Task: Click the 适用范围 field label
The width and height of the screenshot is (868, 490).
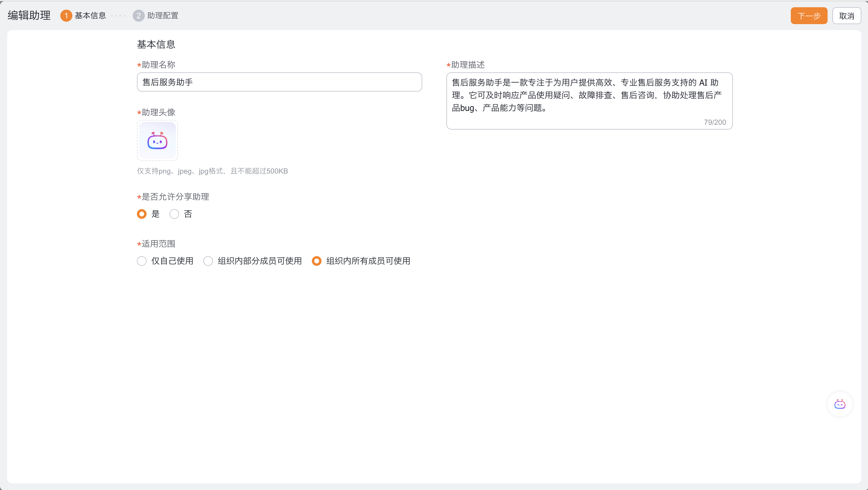Action: [x=158, y=243]
